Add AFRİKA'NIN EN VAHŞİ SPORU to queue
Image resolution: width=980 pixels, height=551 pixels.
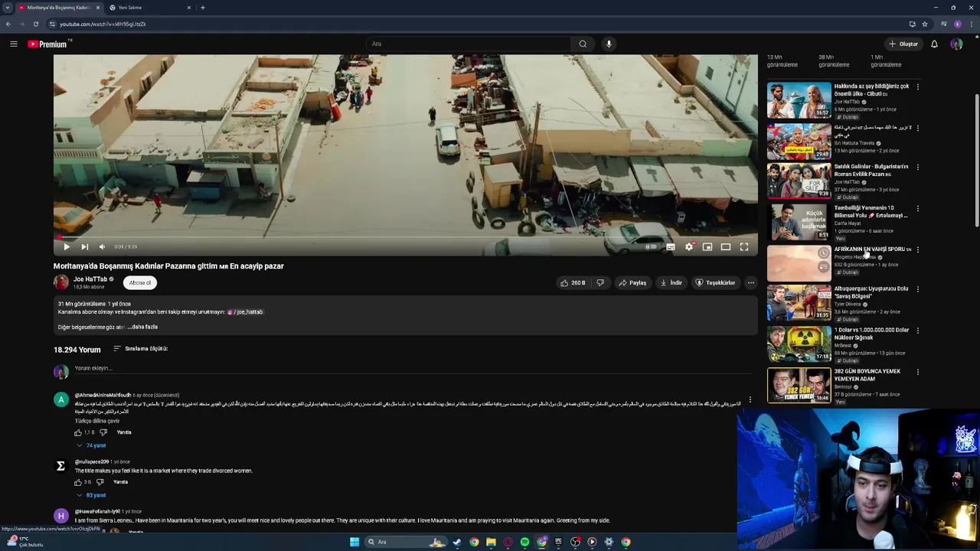point(823,267)
